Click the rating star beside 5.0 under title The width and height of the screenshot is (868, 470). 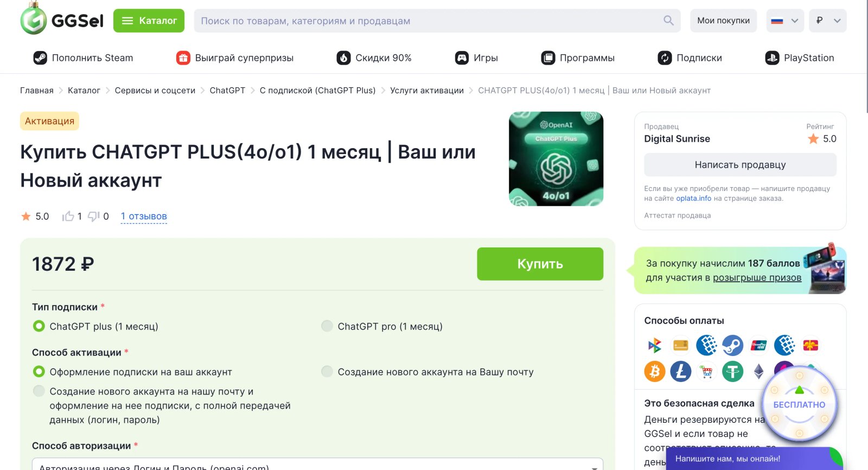pos(25,217)
